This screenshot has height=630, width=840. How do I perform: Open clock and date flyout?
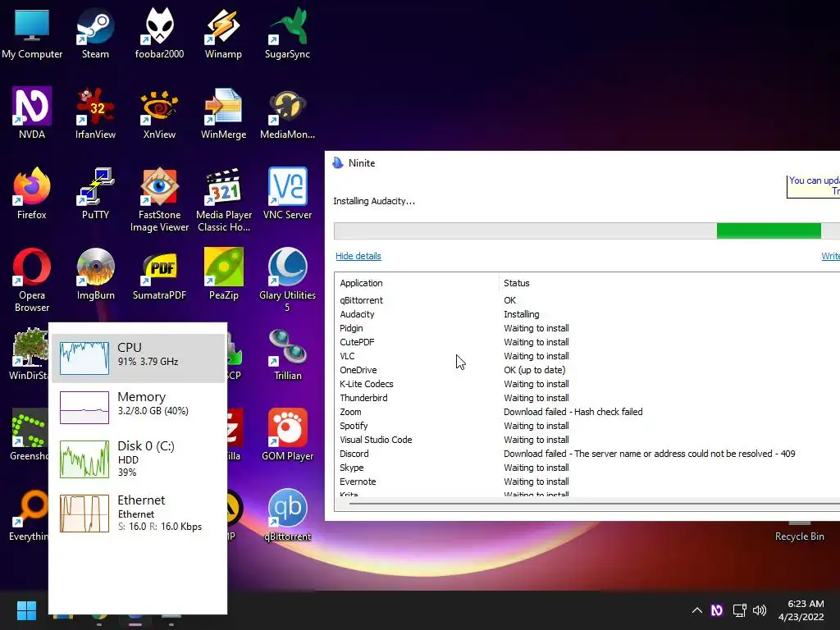801,610
